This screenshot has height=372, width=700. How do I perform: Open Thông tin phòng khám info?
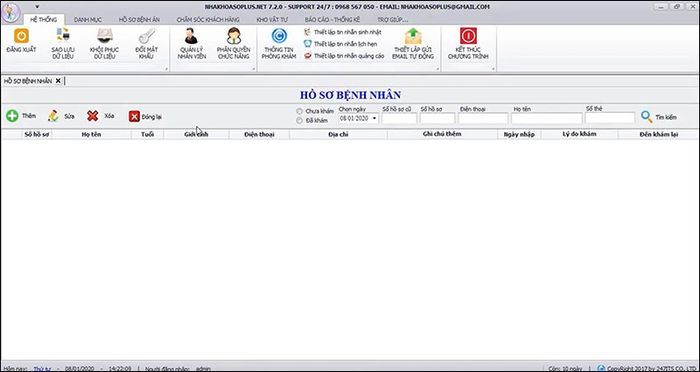pyautogui.click(x=279, y=44)
